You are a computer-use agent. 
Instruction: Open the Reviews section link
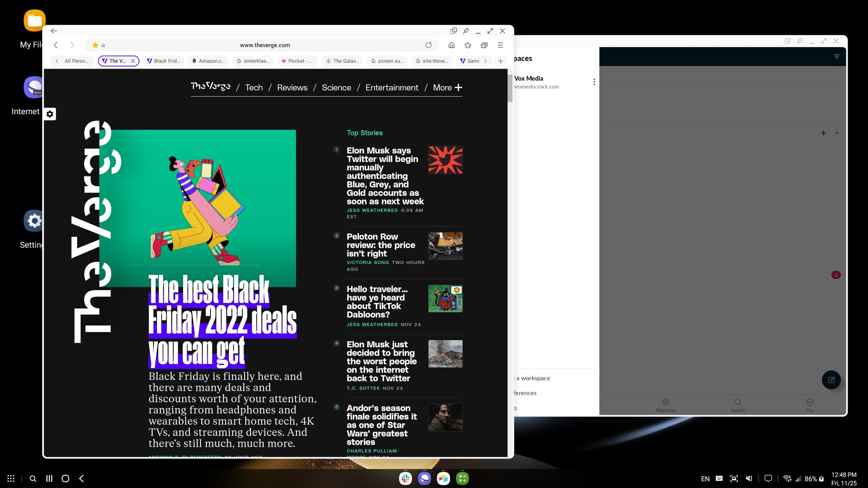point(292,87)
